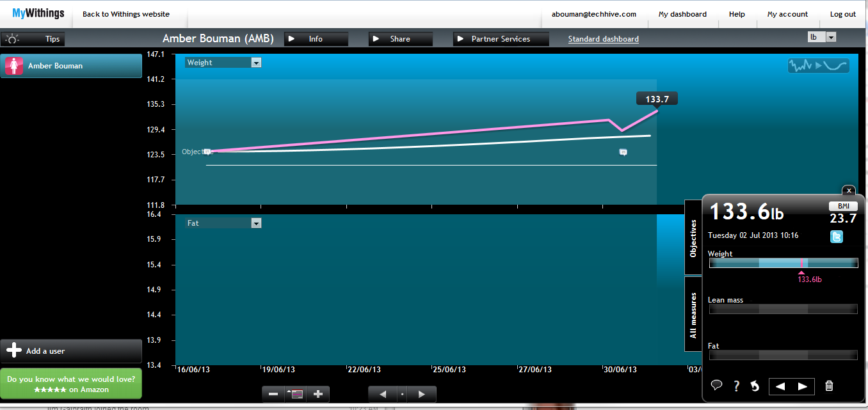
Task: Open the Standard dashboard link
Action: point(604,39)
